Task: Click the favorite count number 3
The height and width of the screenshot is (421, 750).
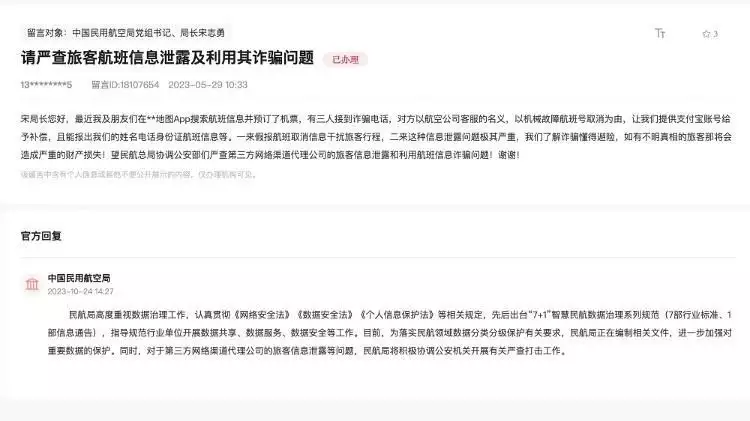Action: pos(716,34)
